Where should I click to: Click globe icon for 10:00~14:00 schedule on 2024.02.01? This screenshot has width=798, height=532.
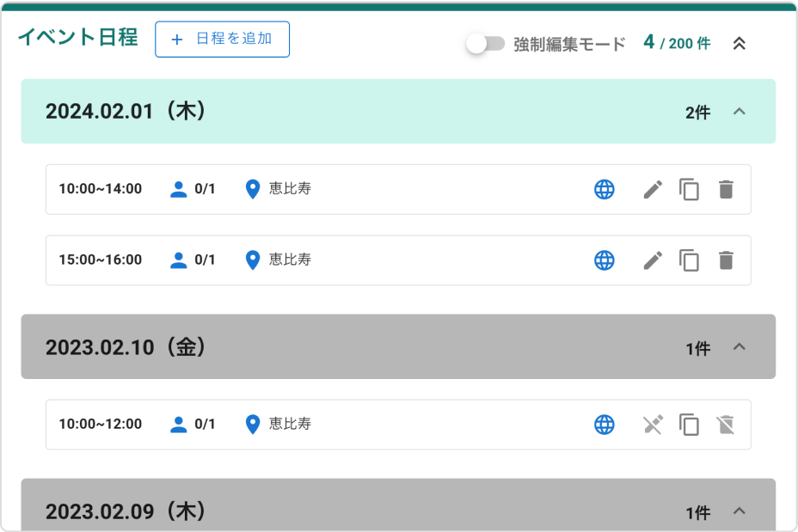605,189
